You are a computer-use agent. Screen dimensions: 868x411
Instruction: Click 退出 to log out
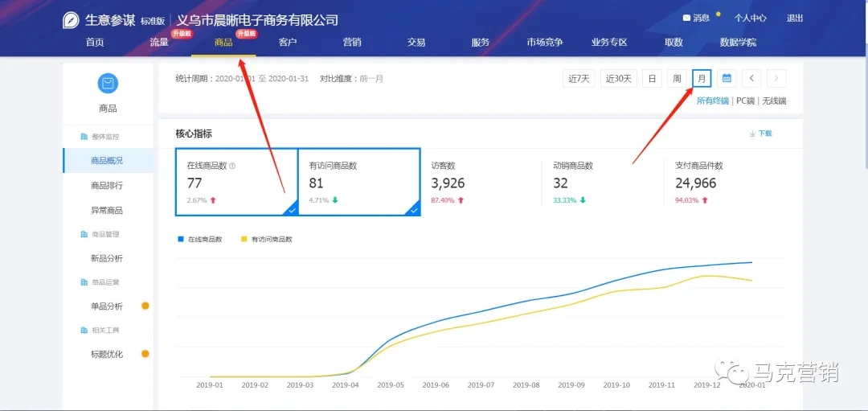coord(794,18)
